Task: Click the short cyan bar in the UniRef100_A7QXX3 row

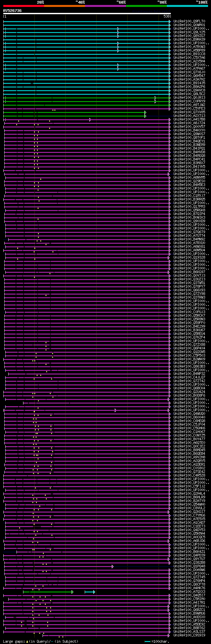Action: [x=90, y=592]
